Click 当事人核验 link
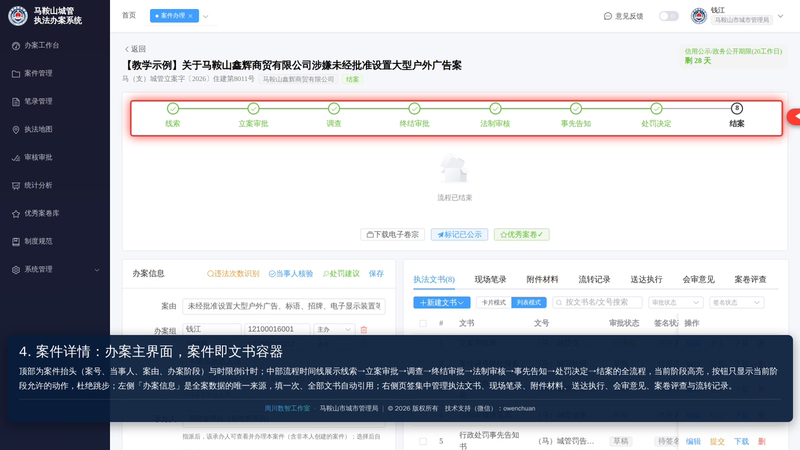This screenshot has width=800, height=450. (290, 274)
